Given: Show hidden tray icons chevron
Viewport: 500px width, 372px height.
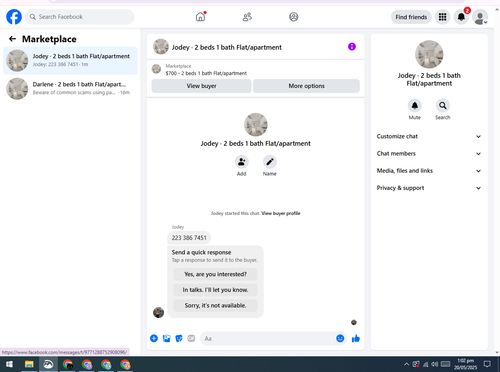Looking at the screenshot, I should (x=406, y=364).
